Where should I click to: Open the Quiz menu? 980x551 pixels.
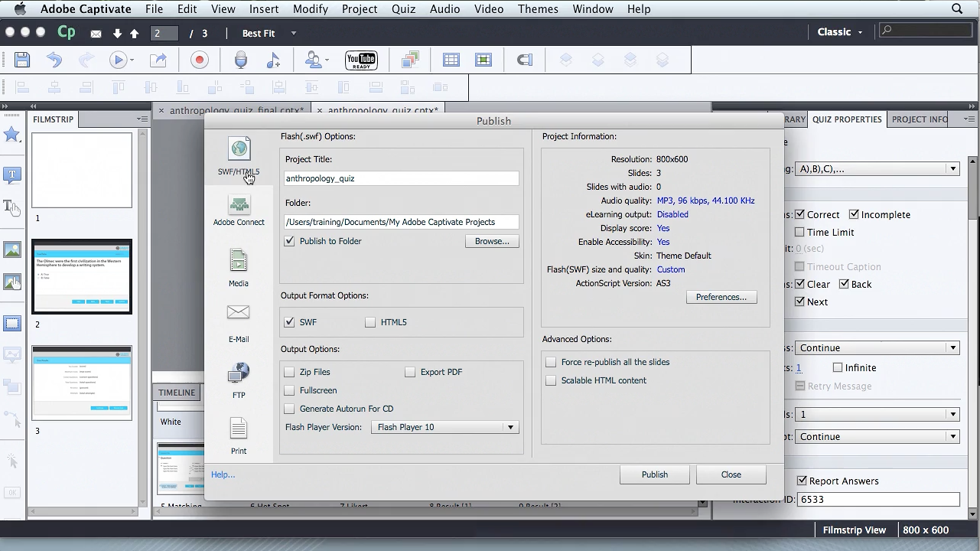click(403, 9)
